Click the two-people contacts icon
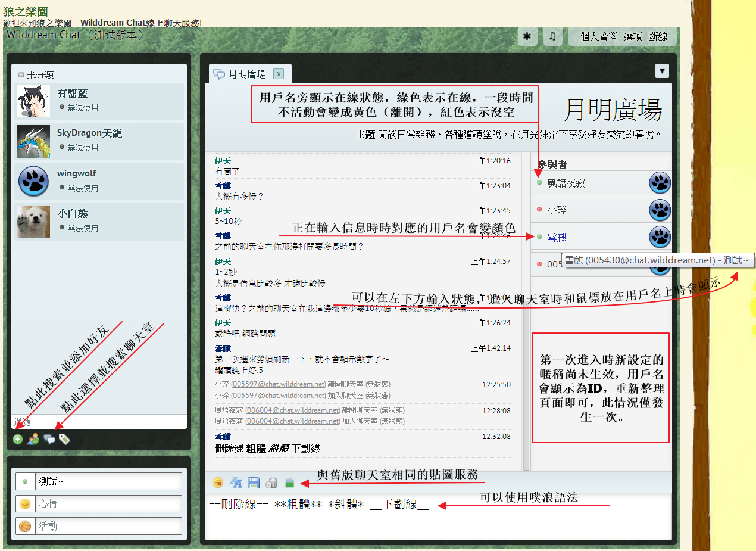The height and width of the screenshot is (551, 756). (x=33, y=440)
